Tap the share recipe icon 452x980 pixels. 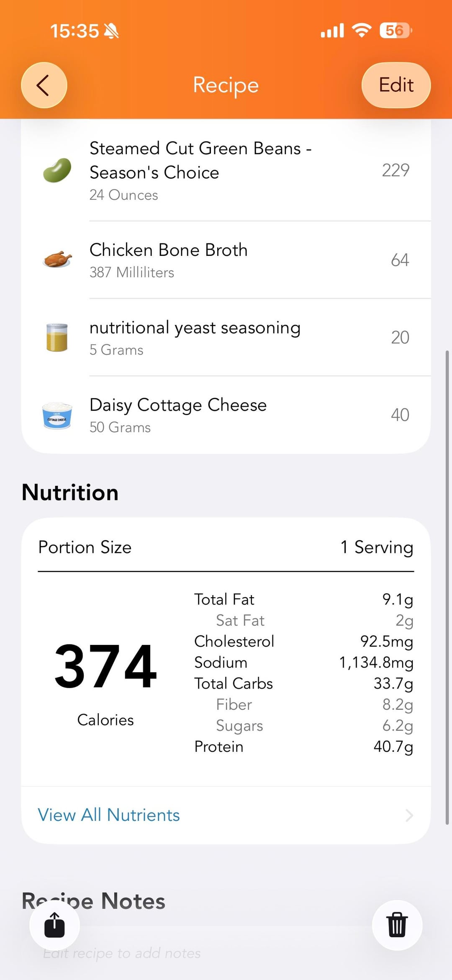[x=54, y=925]
